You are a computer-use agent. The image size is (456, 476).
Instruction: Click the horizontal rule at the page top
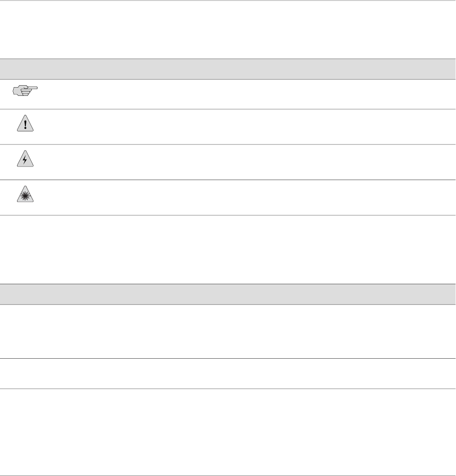pos(228,0)
